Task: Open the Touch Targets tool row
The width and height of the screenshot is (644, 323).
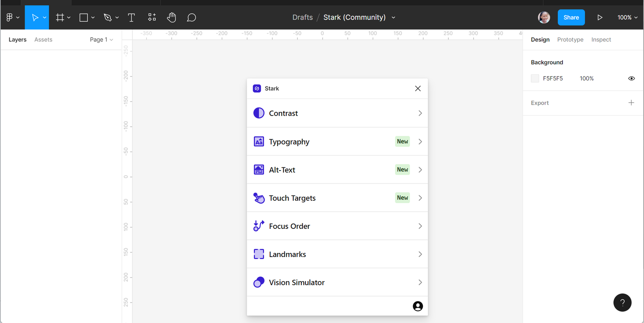Action: (337, 198)
